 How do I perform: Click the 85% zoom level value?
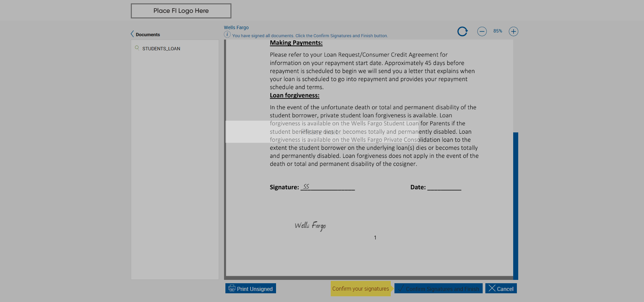[498, 31]
